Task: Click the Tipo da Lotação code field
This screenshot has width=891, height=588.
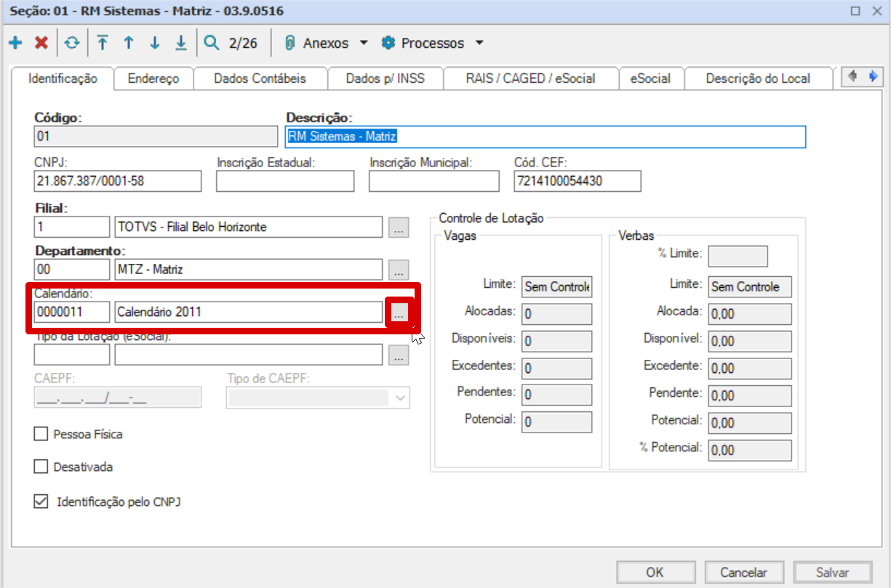Action: tap(72, 355)
